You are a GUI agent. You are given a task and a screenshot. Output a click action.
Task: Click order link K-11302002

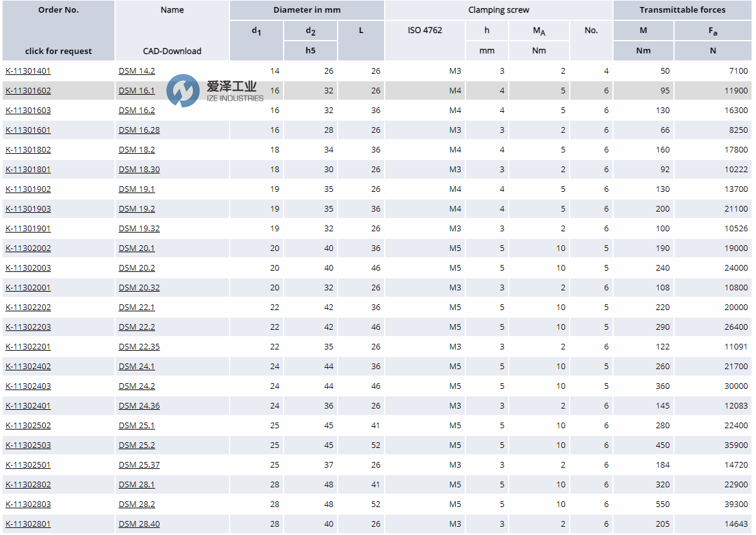(x=28, y=248)
